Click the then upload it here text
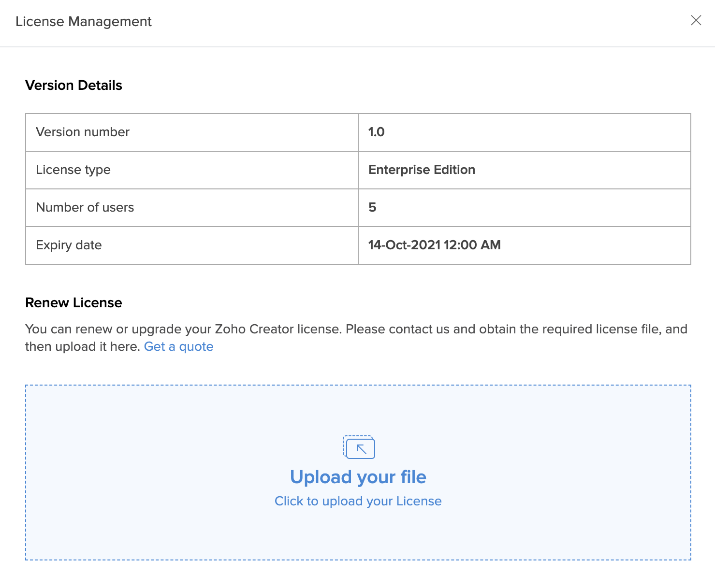This screenshot has width=715, height=588. [82, 346]
